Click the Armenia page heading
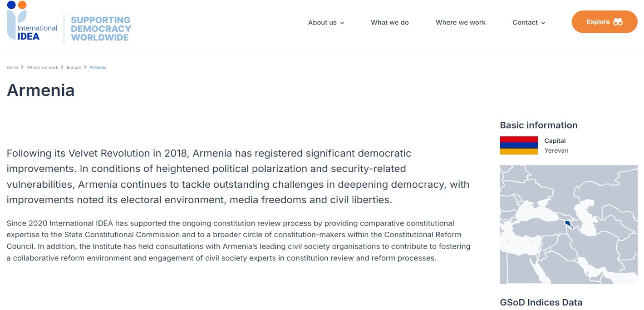The width and height of the screenshot is (644, 310). pyautogui.click(x=40, y=90)
